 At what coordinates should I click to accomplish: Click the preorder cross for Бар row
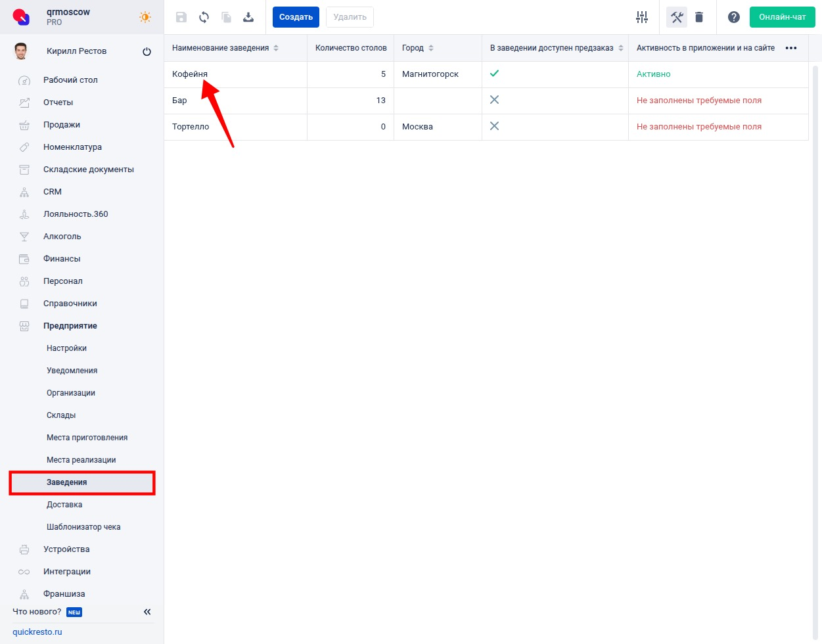pos(494,100)
